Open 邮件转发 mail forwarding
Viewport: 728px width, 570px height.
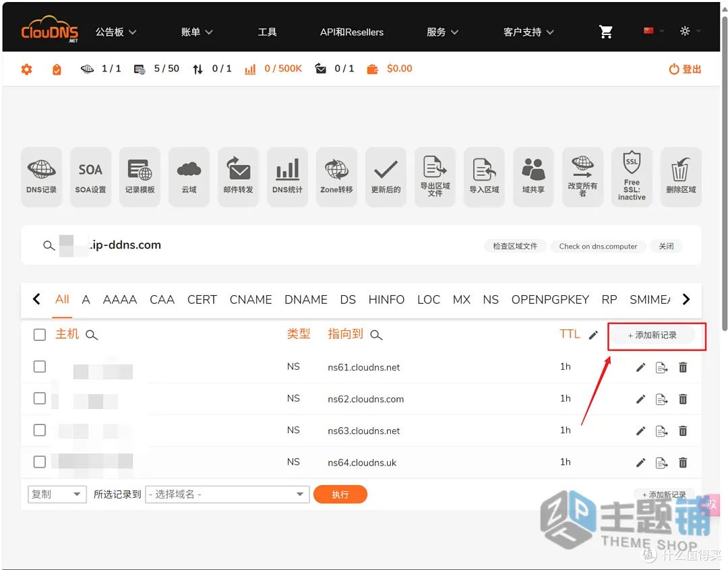click(x=238, y=177)
